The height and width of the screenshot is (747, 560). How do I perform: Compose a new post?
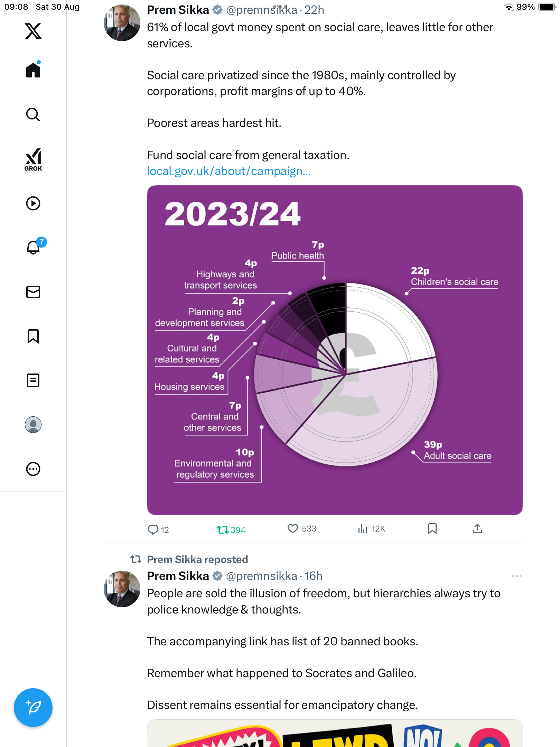[33, 708]
